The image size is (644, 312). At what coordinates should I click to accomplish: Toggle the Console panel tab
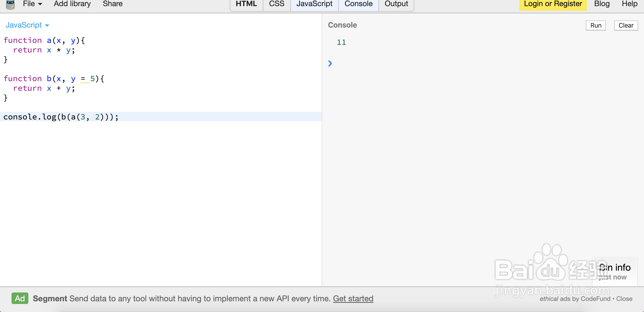(x=358, y=4)
